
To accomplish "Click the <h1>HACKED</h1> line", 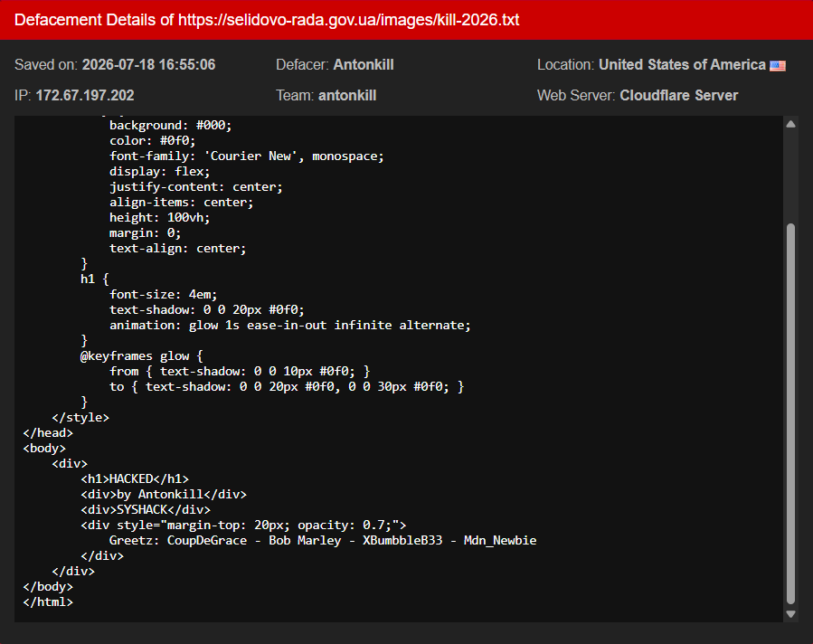I will tap(135, 479).
